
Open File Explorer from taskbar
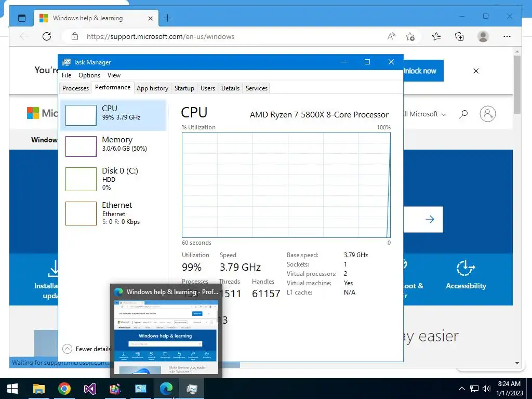point(38,389)
